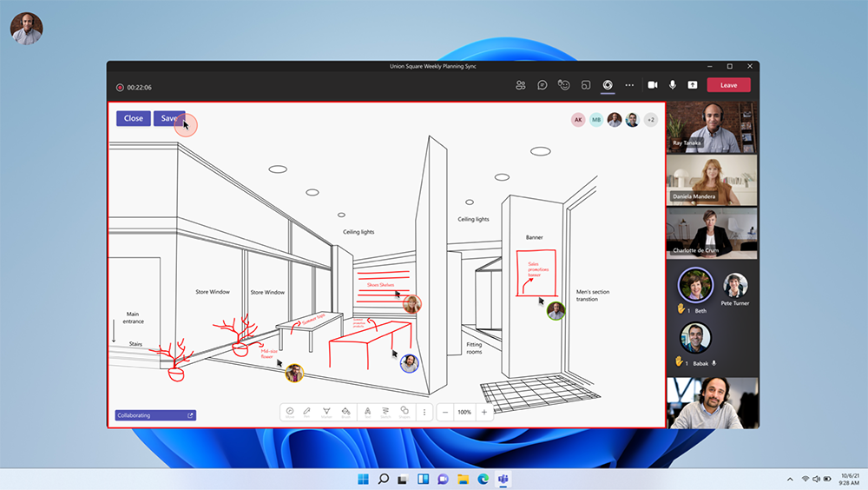Open the participants panel icon
Viewport: 868px width, 490px height.
(520, 85)
